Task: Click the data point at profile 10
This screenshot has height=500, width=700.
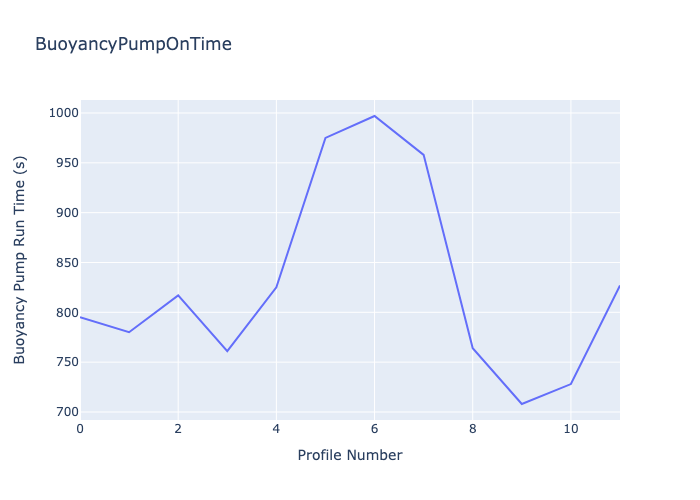Action: point(571,384)
